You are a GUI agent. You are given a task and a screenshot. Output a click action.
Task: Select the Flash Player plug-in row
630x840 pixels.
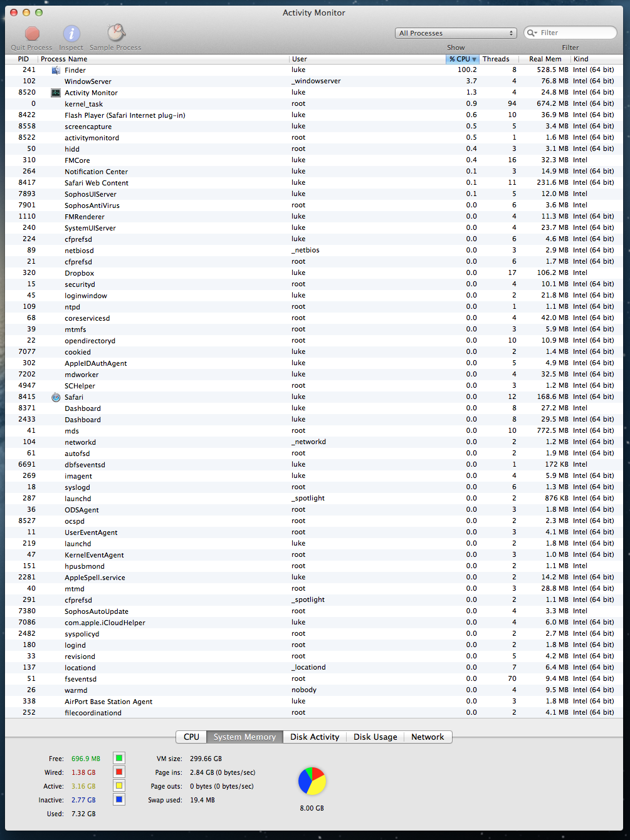tap(315, 115)
